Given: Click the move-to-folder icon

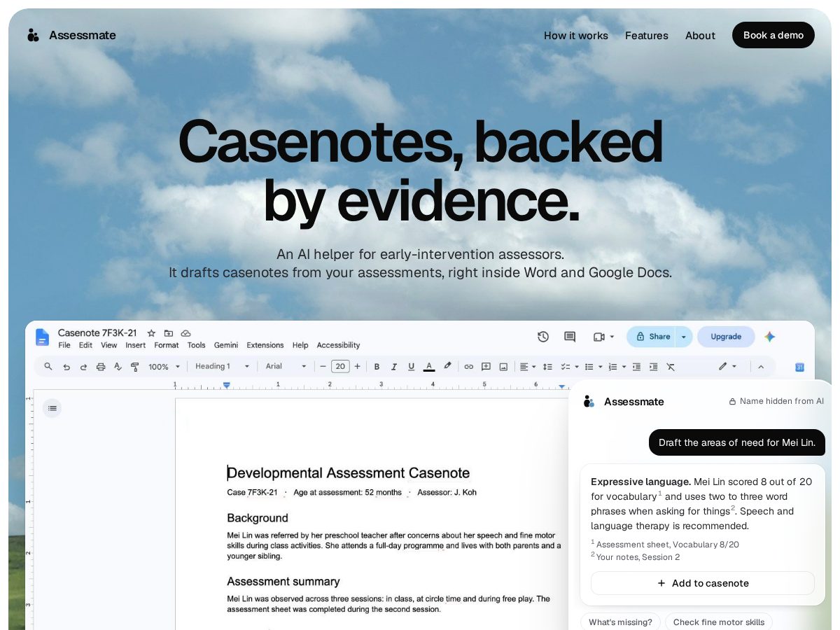Looking at the screenshot, I should pyautogui.click(x=169, y=333).
